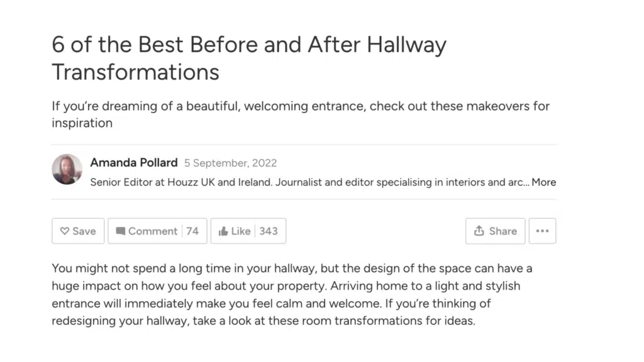This screenshot has height=362, width=644.
Task: Open the three-dot more options menu
Action: tap(542, 231)
